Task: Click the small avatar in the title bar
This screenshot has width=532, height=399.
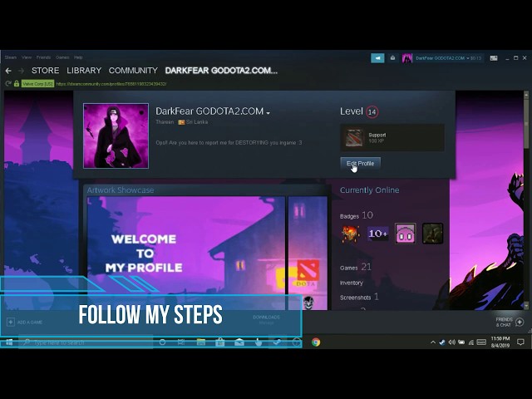Action: (x=406, y=58)
